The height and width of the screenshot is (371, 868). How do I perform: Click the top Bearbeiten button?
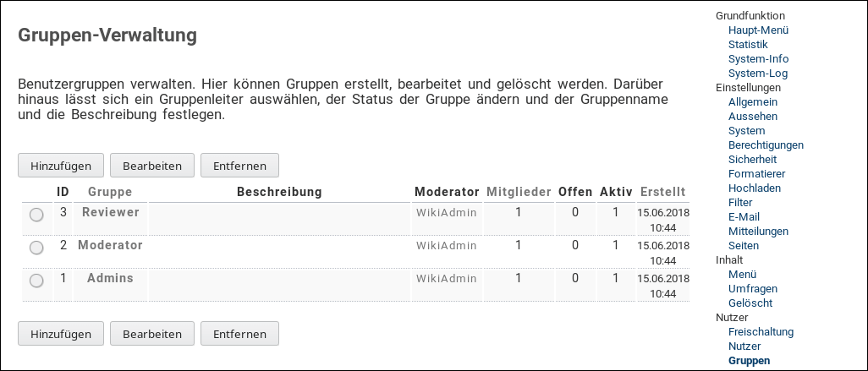pyautogui.click(x=152, y=165)
